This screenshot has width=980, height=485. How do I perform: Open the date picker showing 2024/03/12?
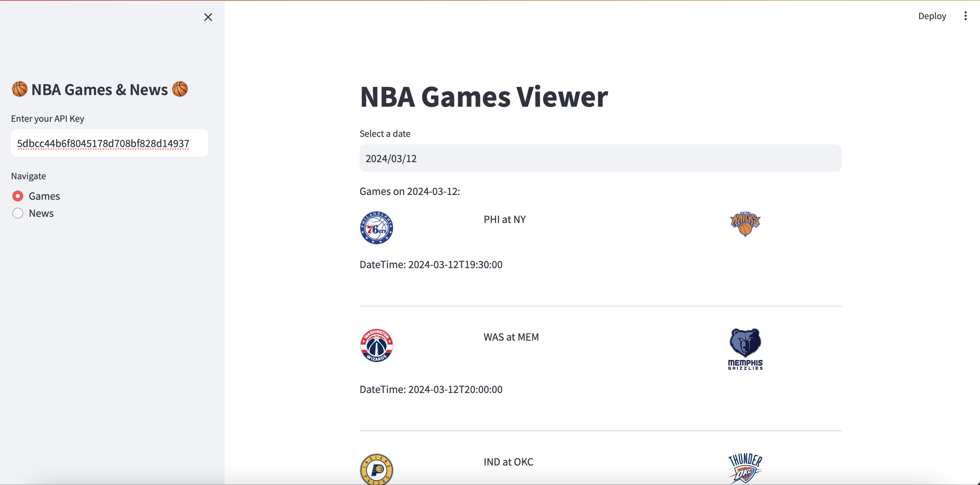pyautogui.click(x=600, y=158)
